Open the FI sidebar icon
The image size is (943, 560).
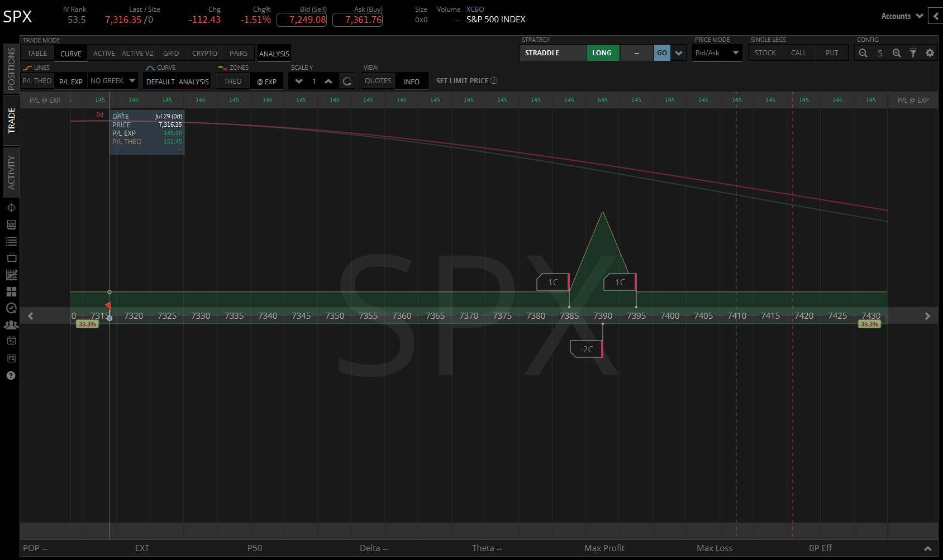coord(11,358)
